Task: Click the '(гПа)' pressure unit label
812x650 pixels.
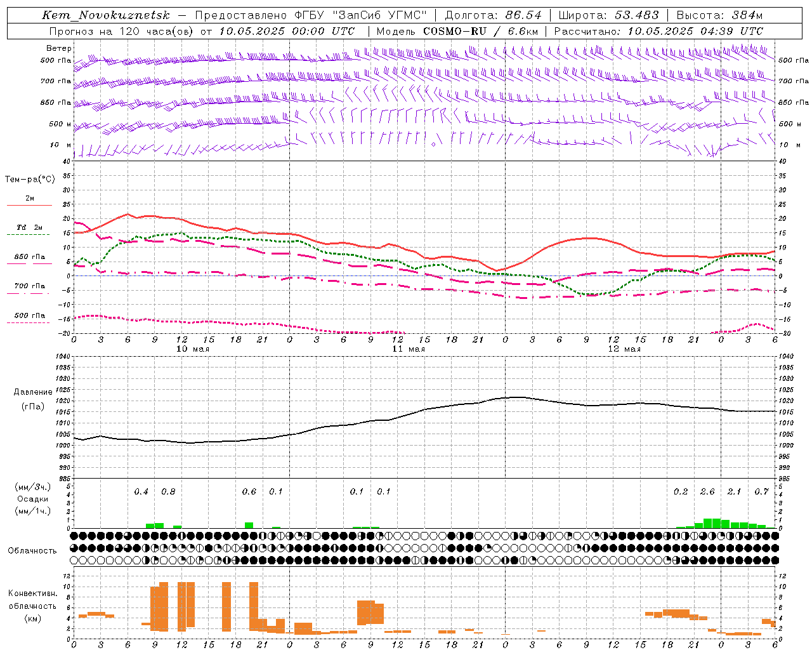Action: click(x=33, y=407)
